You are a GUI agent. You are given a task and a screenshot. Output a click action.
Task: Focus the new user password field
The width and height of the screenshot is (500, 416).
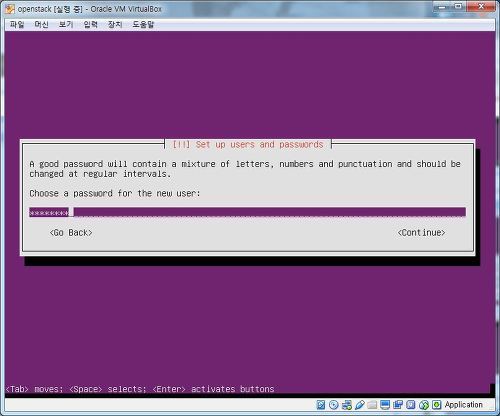click(x=247, y=212)
